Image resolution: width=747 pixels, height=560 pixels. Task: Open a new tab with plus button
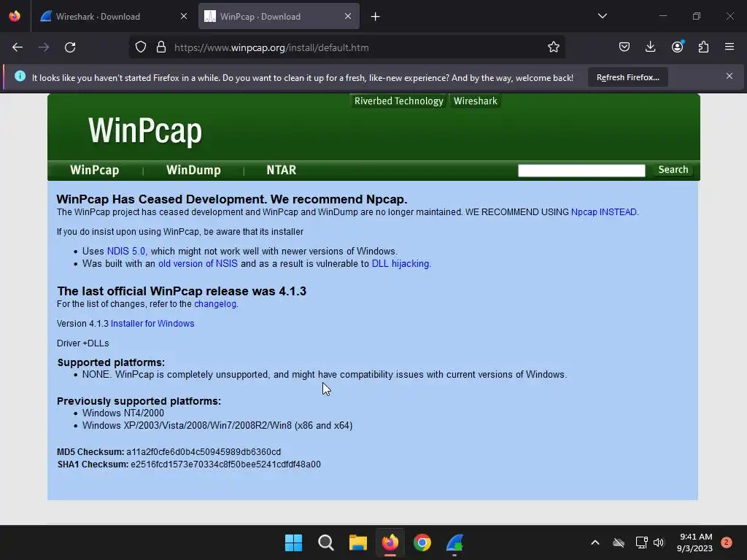pos(376,17)
